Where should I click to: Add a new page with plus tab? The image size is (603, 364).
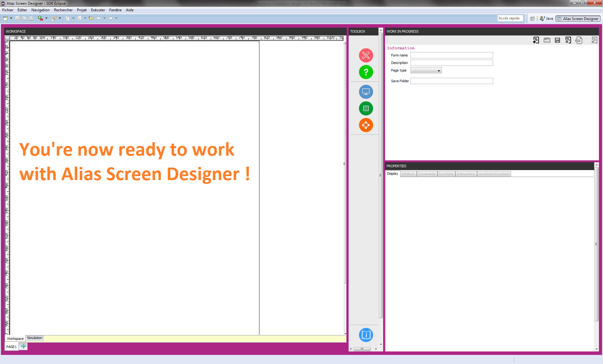point(24,346)
